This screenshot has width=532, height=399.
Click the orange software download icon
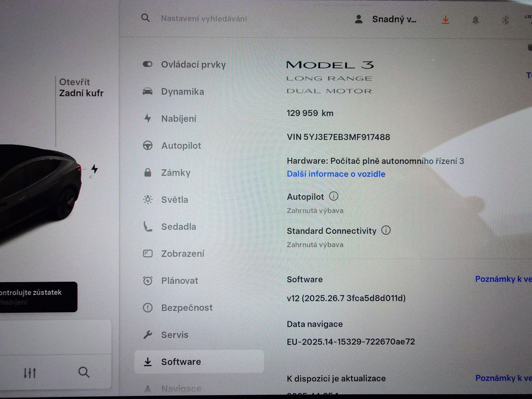[x=445, y=20]
